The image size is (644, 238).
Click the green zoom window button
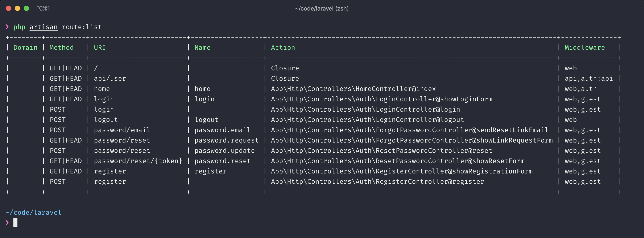[26, 9]
